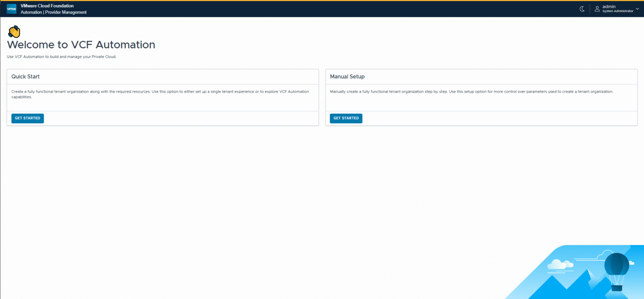
Task: Open the admin username menu
Action: (x=609, y=7)
